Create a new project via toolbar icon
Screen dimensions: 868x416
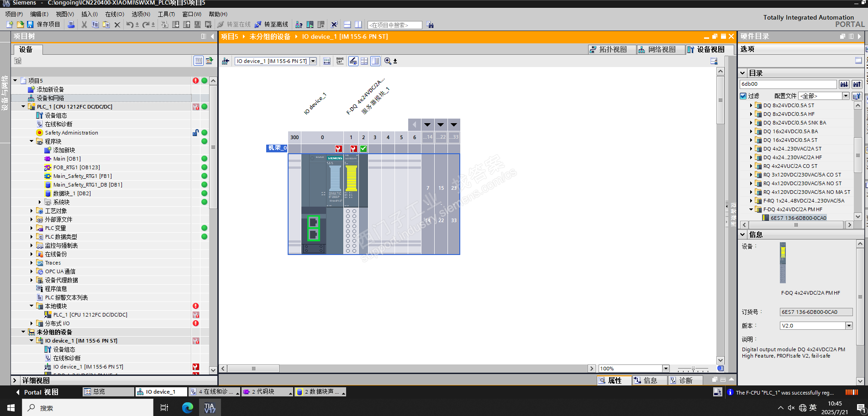point(10,25)
